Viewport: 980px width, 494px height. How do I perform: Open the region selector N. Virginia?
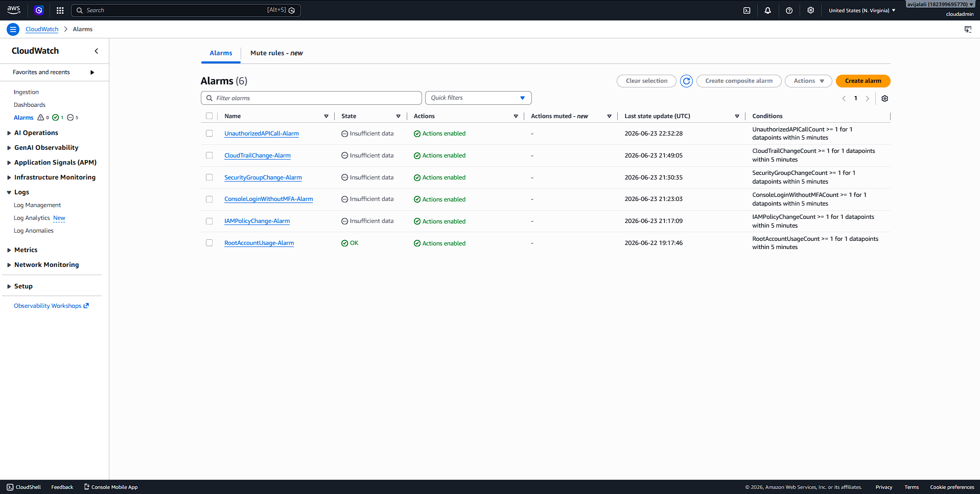tap(861, 10)
